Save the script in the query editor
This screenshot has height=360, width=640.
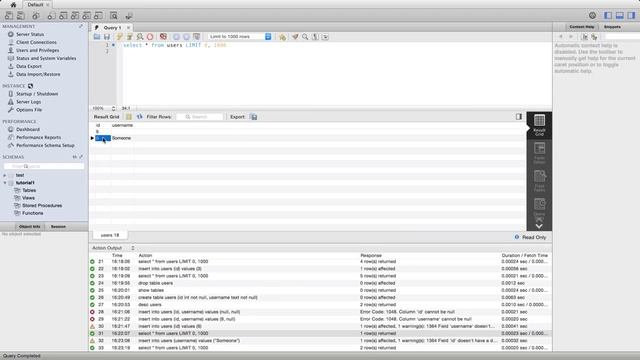pos(107,37)
